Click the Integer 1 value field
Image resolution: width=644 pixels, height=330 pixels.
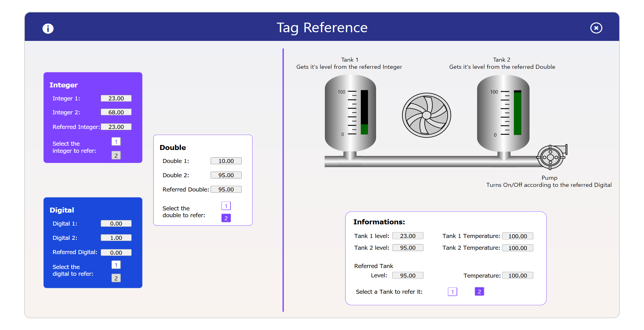tap(116, 98)
